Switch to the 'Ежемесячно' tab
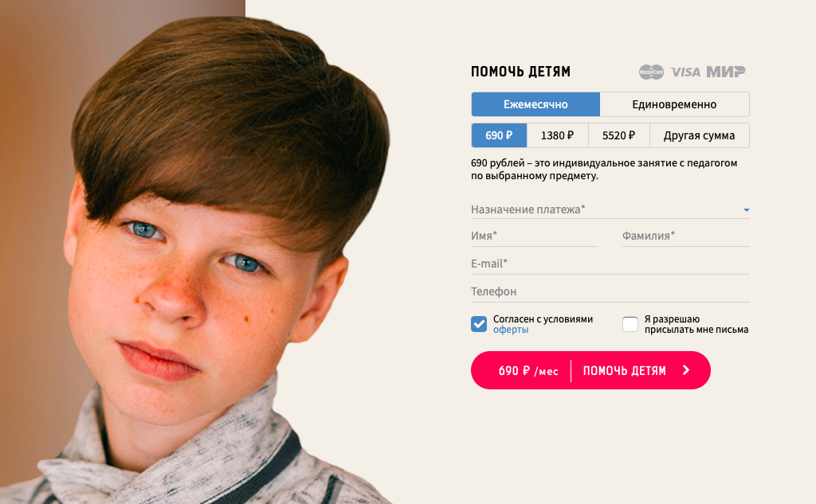The height and width of the screenshot is (504, 816). click(x=535, y=104)
